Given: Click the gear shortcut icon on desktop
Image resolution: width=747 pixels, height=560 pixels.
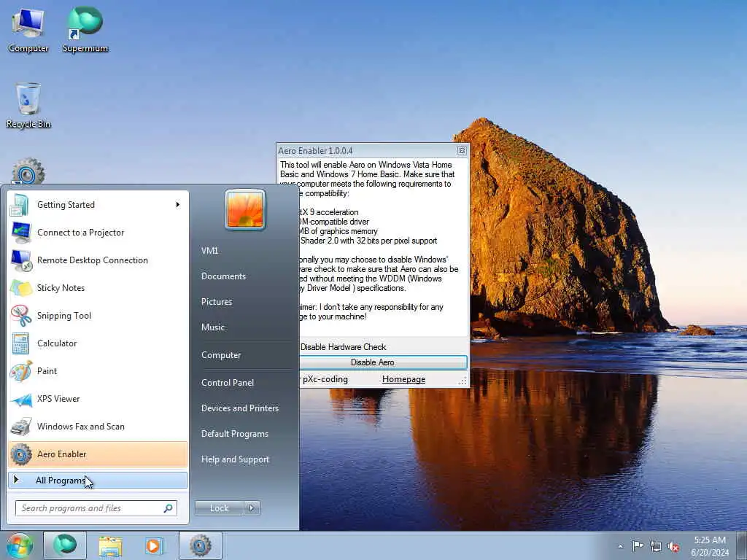Looking at the screenshot, I should coord(28,171).
